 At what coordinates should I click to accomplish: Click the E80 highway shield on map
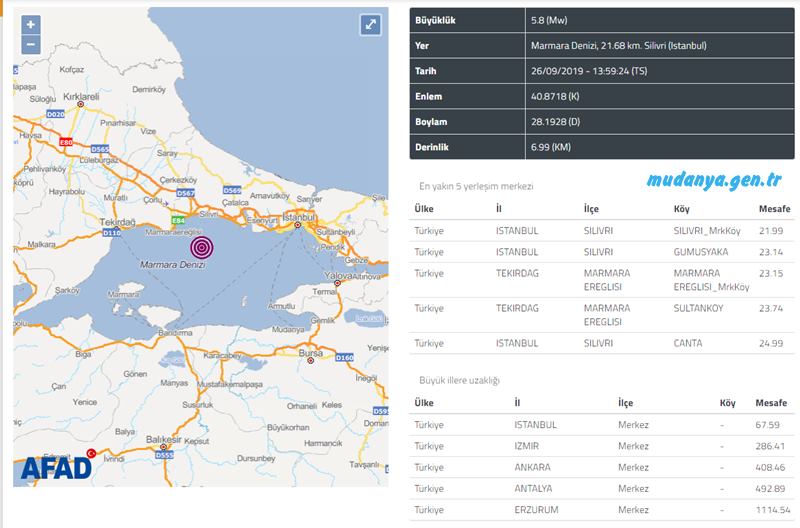tap(65, 144)
